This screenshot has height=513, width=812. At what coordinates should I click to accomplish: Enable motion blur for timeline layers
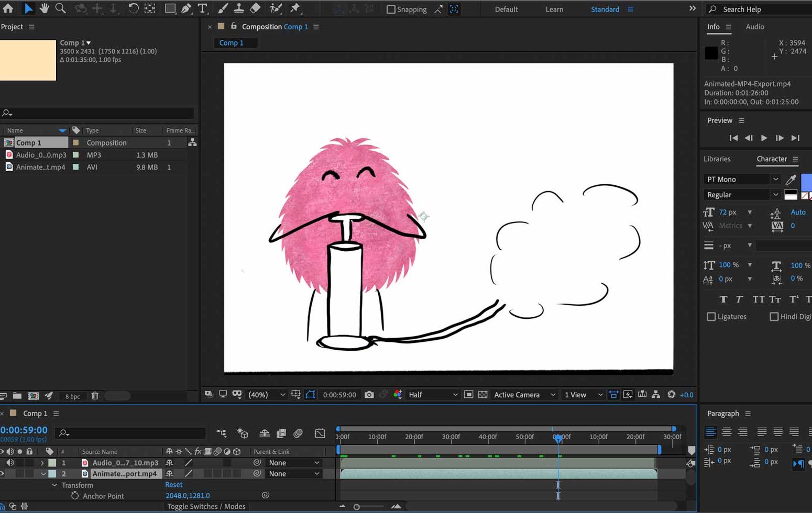(x=298, y=433)
